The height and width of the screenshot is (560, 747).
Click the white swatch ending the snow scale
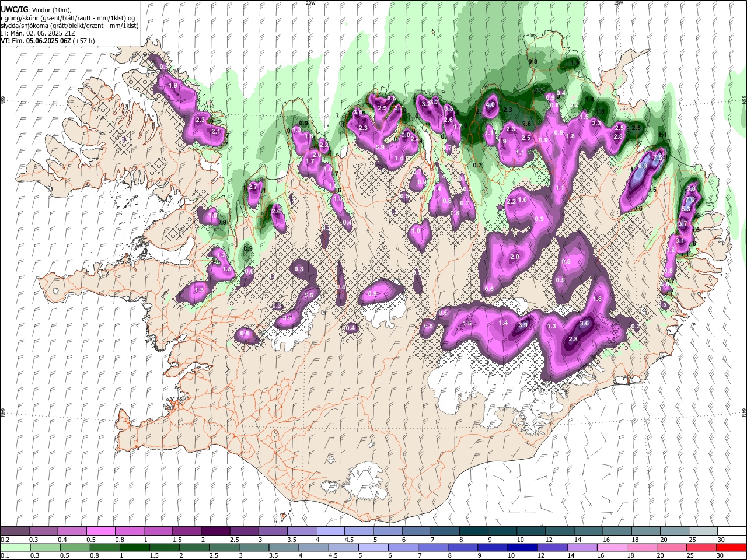(x=731, y=531)
